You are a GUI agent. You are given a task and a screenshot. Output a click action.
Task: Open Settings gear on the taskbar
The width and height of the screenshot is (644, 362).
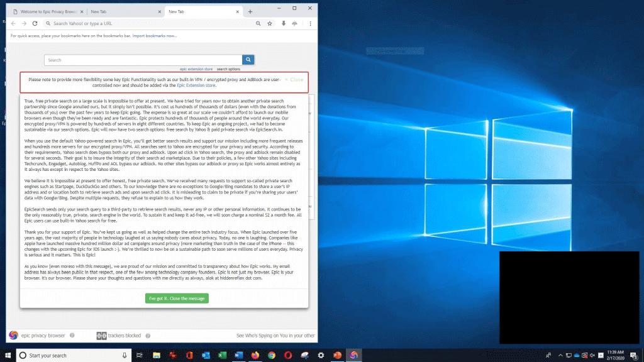(321, 356)
